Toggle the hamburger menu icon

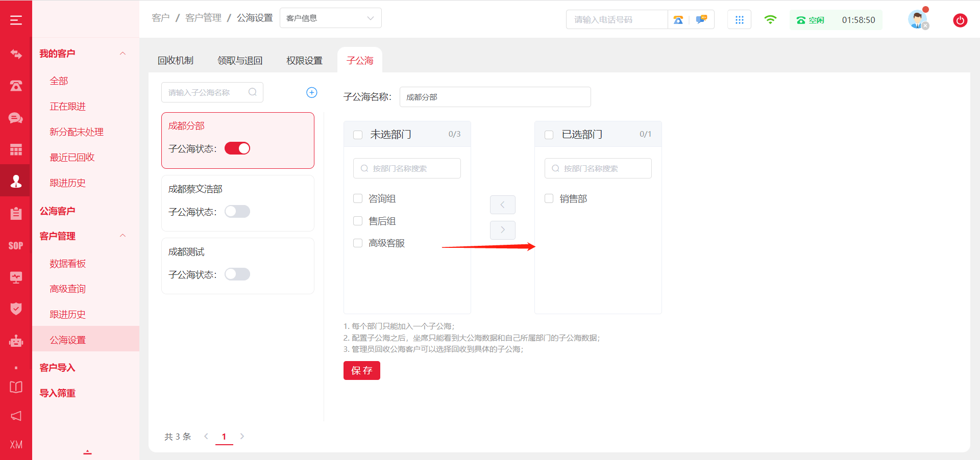(x=16, y=20)
